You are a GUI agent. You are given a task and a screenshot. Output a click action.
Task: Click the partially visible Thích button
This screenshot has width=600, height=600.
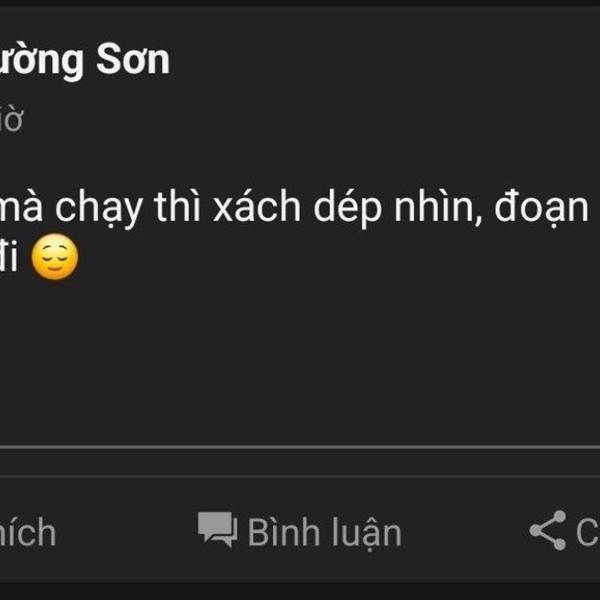click(x=28, y=532)
